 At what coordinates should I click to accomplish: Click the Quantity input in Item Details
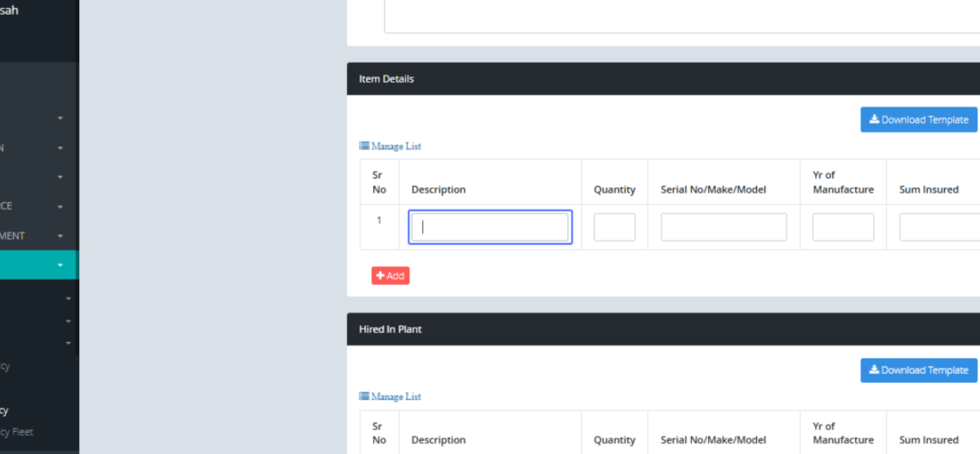[614, 227]
